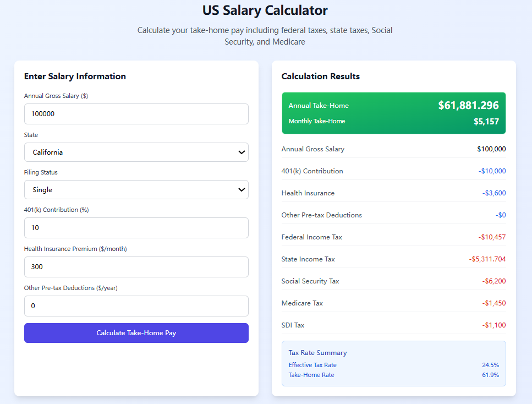Click the State dropdown chevron arrow
This screenshot has width=532, height=404.
[x=241, y=152]
